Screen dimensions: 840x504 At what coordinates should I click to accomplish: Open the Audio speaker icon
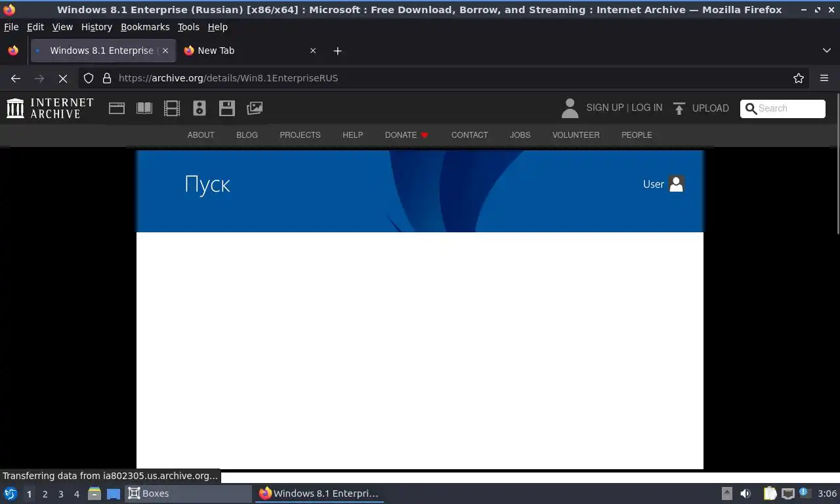pos(199,108)
